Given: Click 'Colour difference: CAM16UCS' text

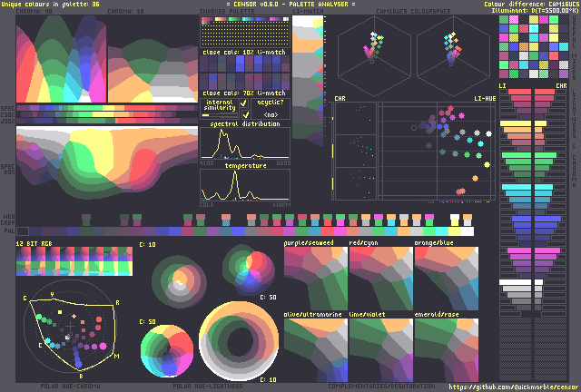Looking at the screenshot, I should pos(530,4).
